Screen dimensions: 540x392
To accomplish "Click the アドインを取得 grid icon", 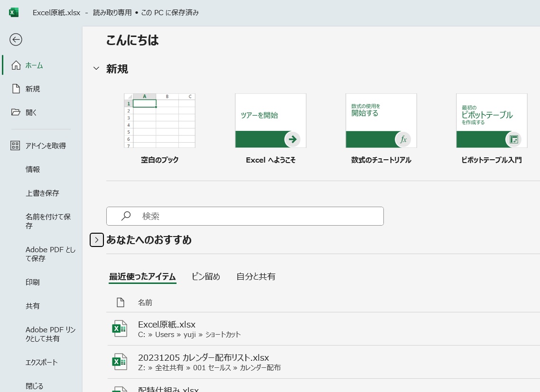I will pos(15,146).
